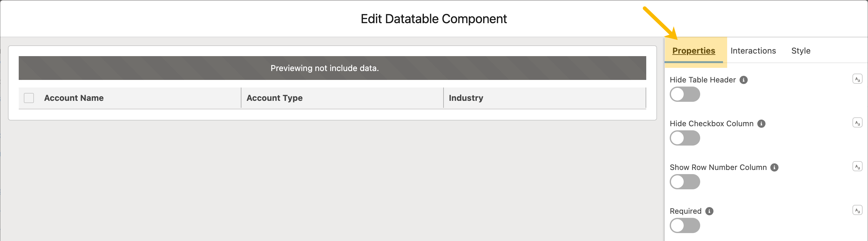Turn on Hide Checkbox Column switch
This screenshot has width=868, height=241.
[685, 138]
